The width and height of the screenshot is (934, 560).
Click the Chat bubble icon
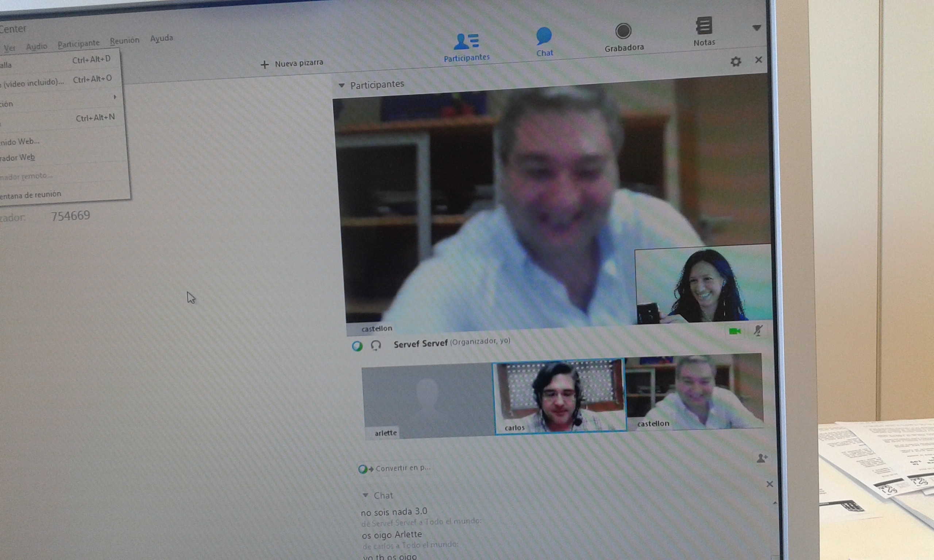click(544, 36)
